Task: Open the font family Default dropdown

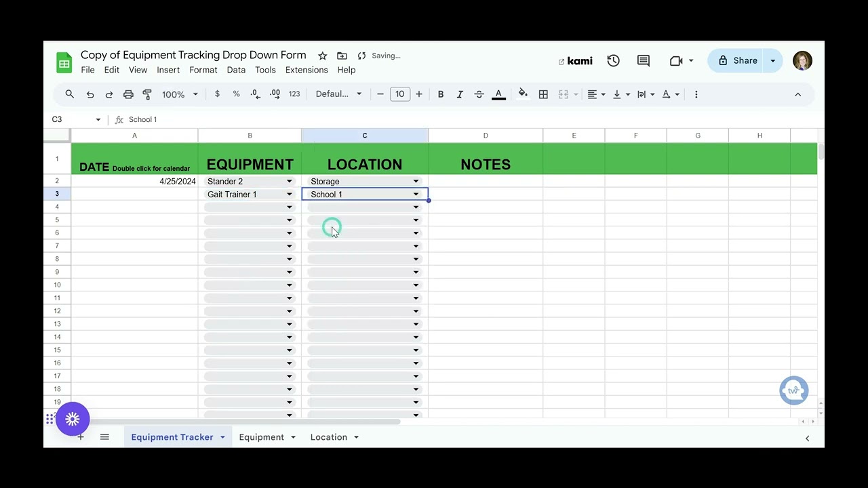Action: pos(338,94)
